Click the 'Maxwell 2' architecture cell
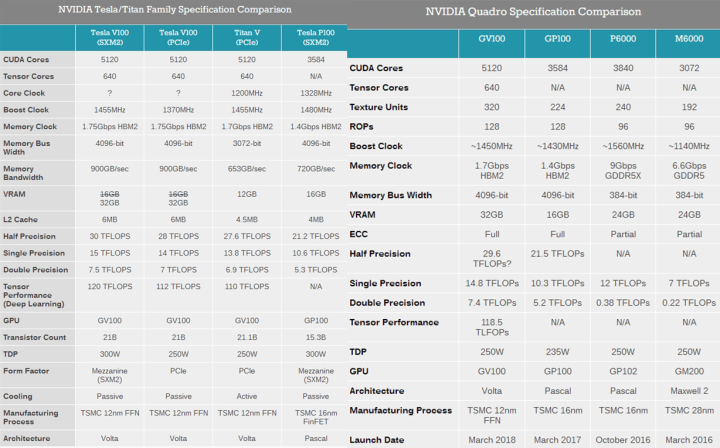This screenshot has height=448, width=720. click(x=689, y=391)
